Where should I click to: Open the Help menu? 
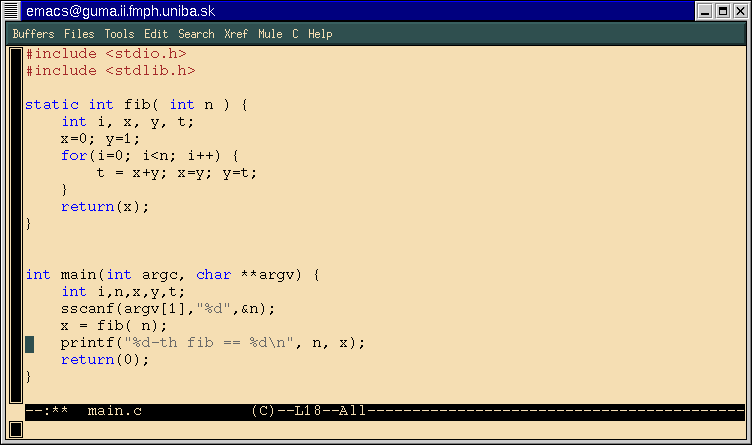pyautogui.click(x=320, y=34)
